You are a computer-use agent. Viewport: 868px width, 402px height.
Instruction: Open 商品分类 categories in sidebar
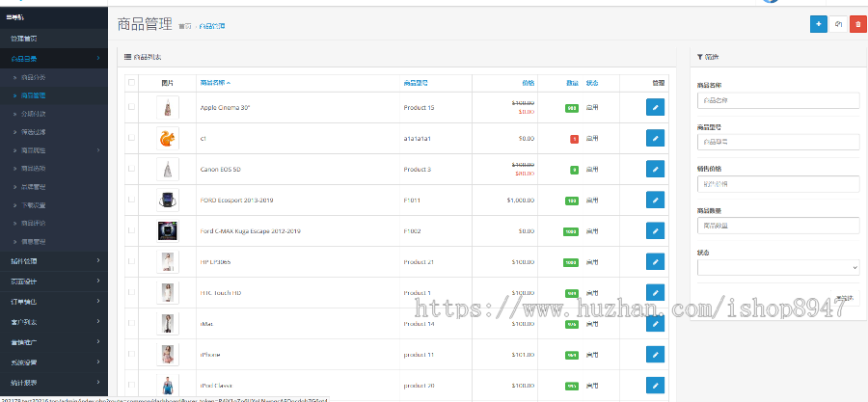pyautogui.click(x=54, y=77)
